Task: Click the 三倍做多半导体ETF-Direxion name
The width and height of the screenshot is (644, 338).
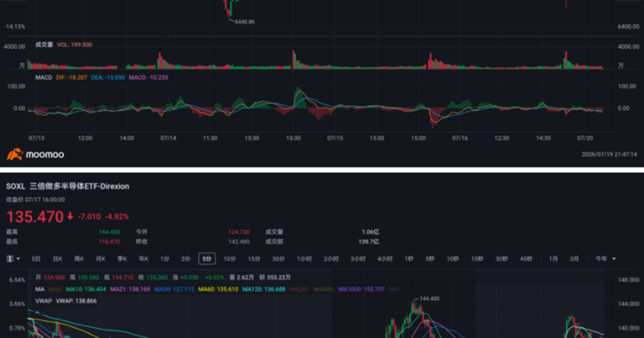Action: point(80,186)
